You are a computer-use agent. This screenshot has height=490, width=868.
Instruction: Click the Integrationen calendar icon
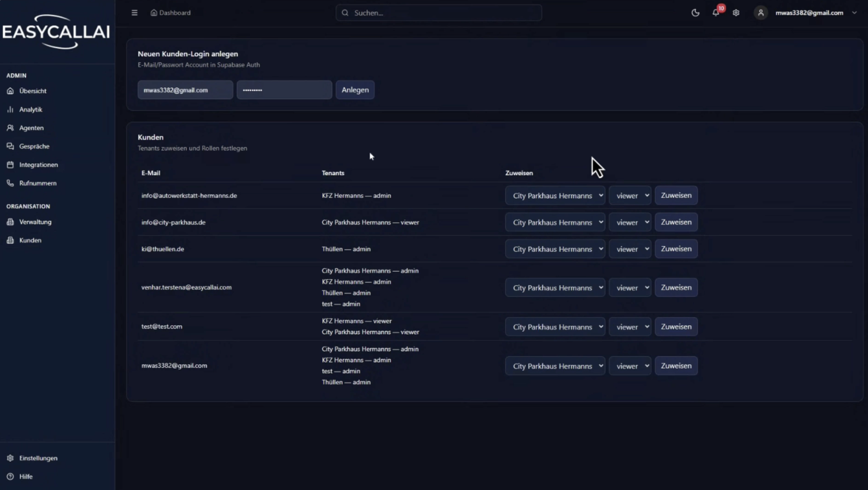pyautogui.click(x=10, y=165)
